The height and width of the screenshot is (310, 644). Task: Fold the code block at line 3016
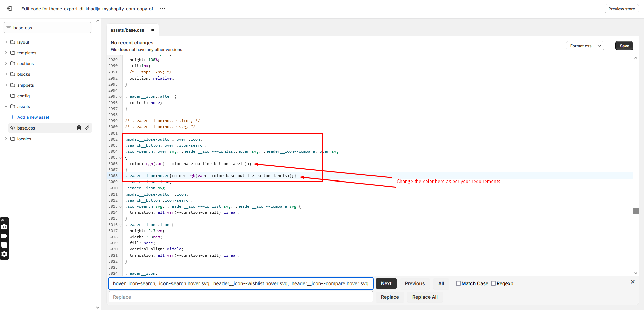(x=120, y=225)
